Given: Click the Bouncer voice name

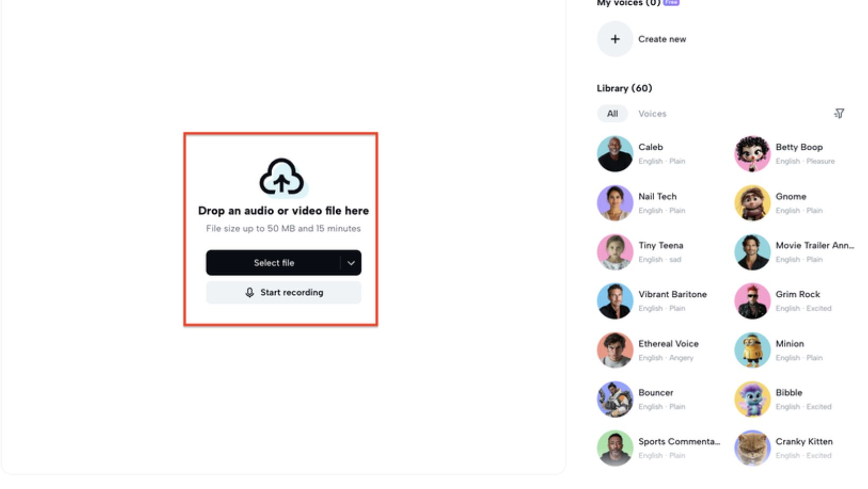Looking at the screenshot, I should click(656, 393).
